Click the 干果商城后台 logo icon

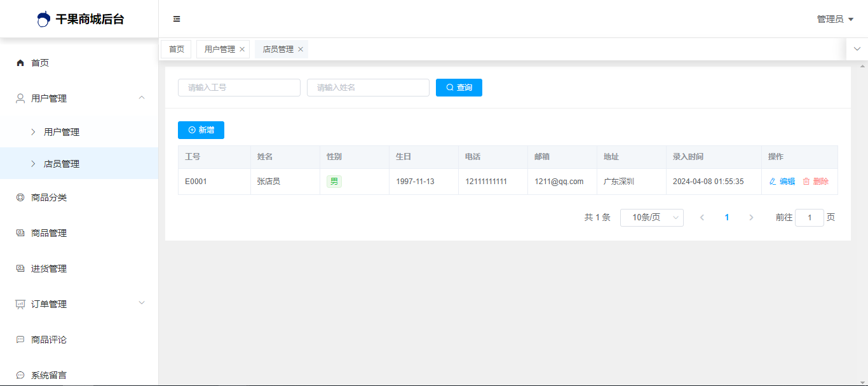point(43,19)
